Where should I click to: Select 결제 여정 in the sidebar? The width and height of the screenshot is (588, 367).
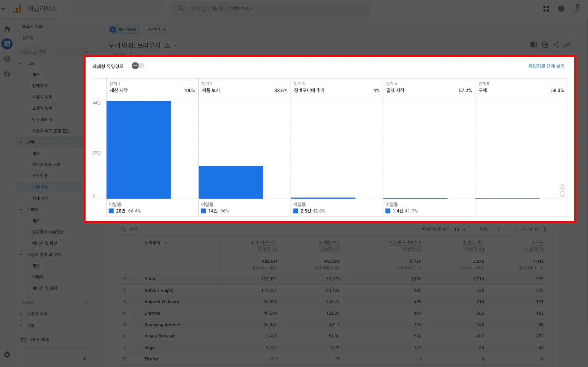40,198
